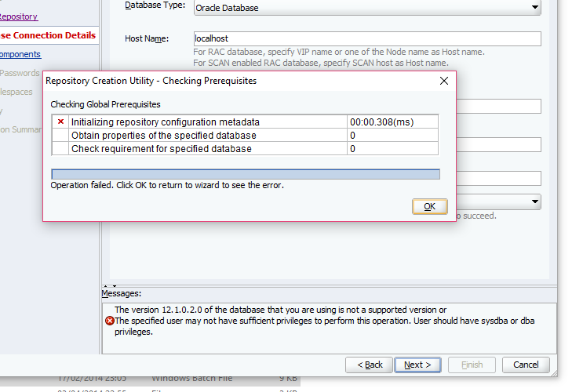Click the Host Name field containing localhost
583x392 pixels.
(366, 38)
